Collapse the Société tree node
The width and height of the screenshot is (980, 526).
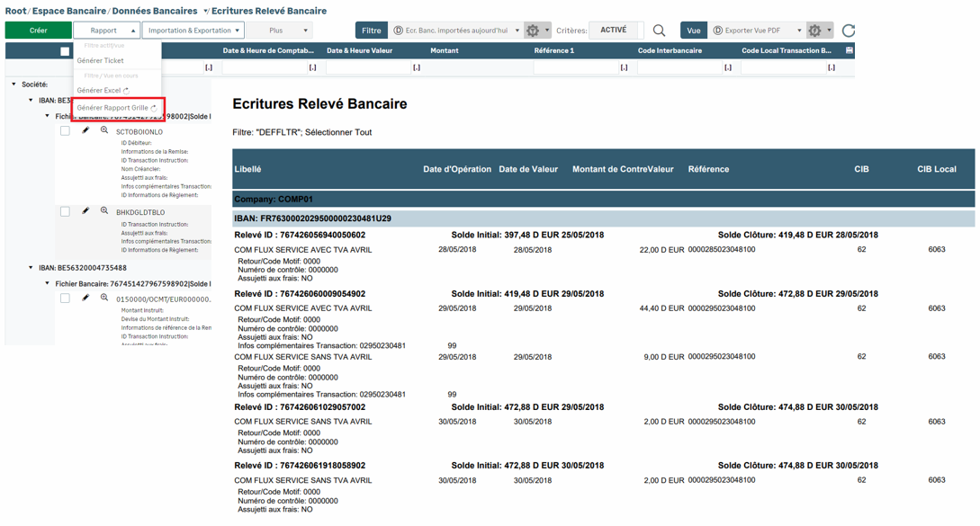pos(13,85)
